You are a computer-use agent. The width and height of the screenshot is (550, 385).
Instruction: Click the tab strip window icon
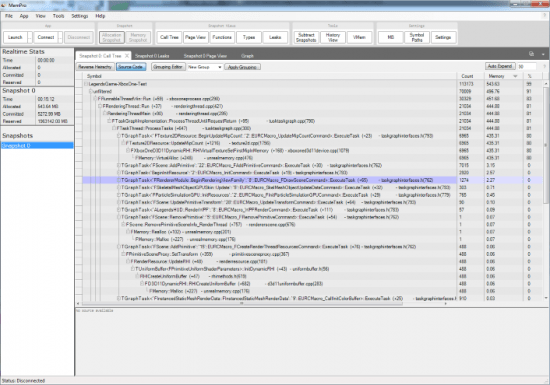[x=531, y=54]
